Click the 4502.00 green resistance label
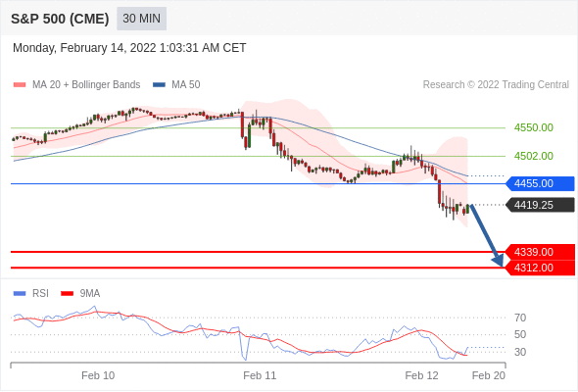The image size is (578, 392). coord(533,156)
